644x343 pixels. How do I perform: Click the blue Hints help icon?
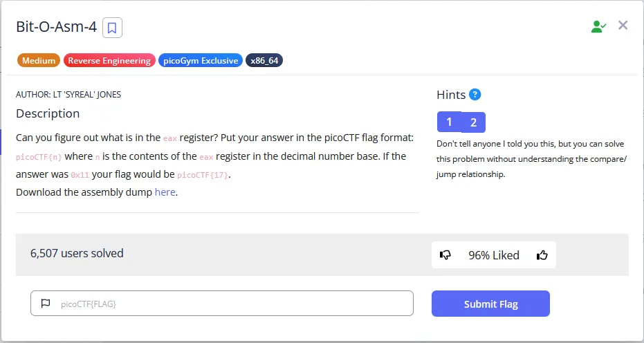475,95
